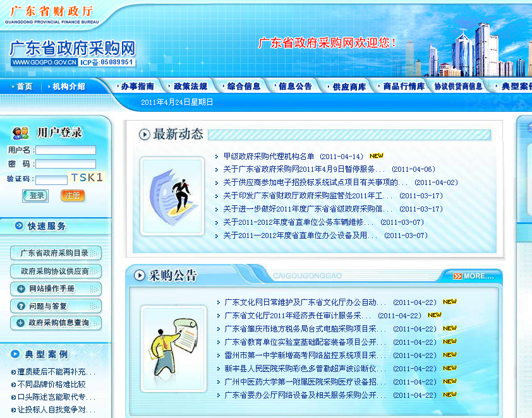This screenshot has height=418, width=532.
Task: Open 广东文化网日常维护及广东省文化厅办公自动 link
Action: 305,302
